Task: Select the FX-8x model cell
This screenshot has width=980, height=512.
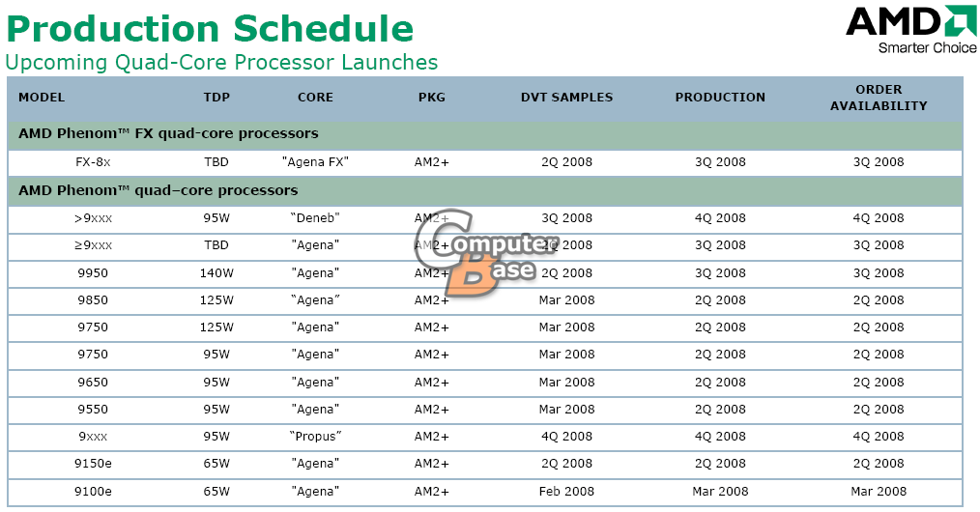Action: (93, 162)
